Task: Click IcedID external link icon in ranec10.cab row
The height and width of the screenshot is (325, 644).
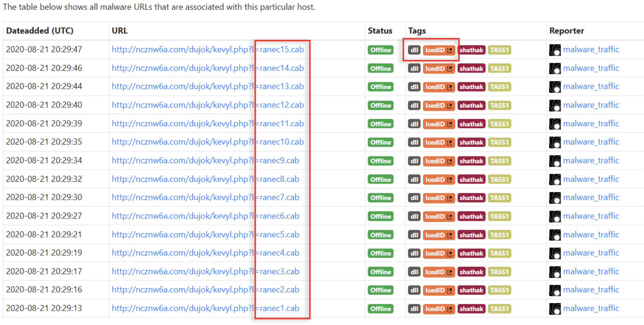Action: [x=449, y=143]
